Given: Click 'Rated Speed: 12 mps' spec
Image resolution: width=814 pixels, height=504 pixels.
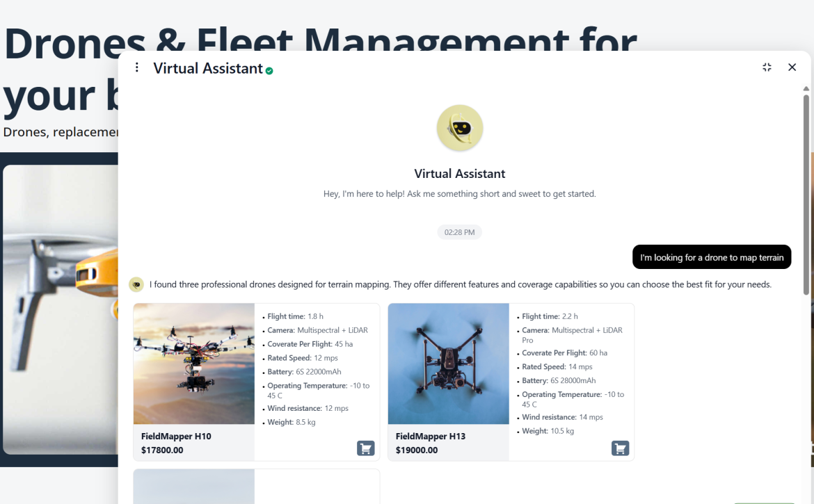Looking at the screenshot, I should (303, 358).
